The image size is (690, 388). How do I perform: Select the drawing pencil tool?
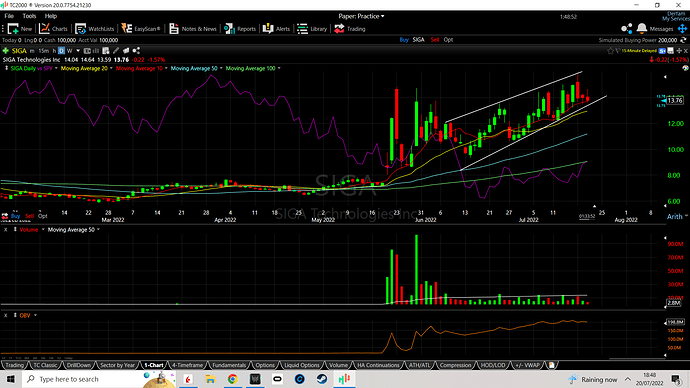116,51
